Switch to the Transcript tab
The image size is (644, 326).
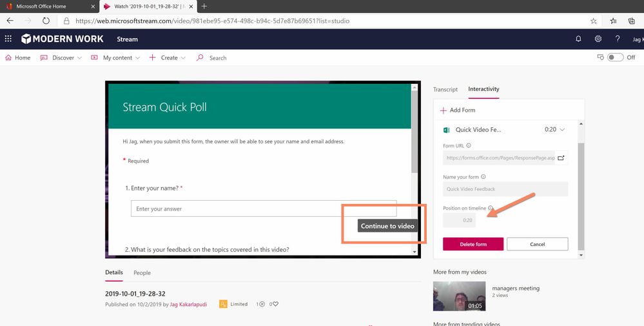click(445, 89)
